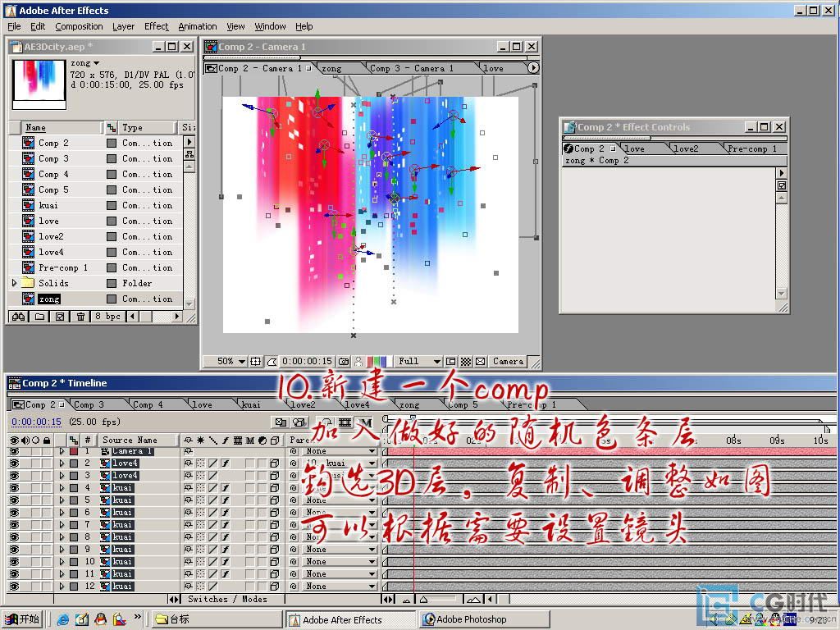Expand Camera 1 layer properties
Viewport: 840px width, 630px height.
tap(62, 451)
